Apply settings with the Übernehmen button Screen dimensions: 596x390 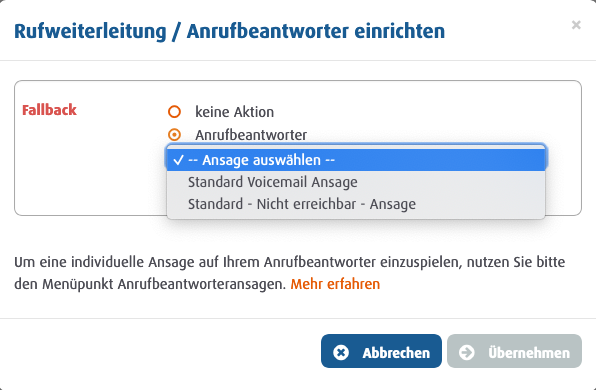pyautogui.click(x=514, y=351)
